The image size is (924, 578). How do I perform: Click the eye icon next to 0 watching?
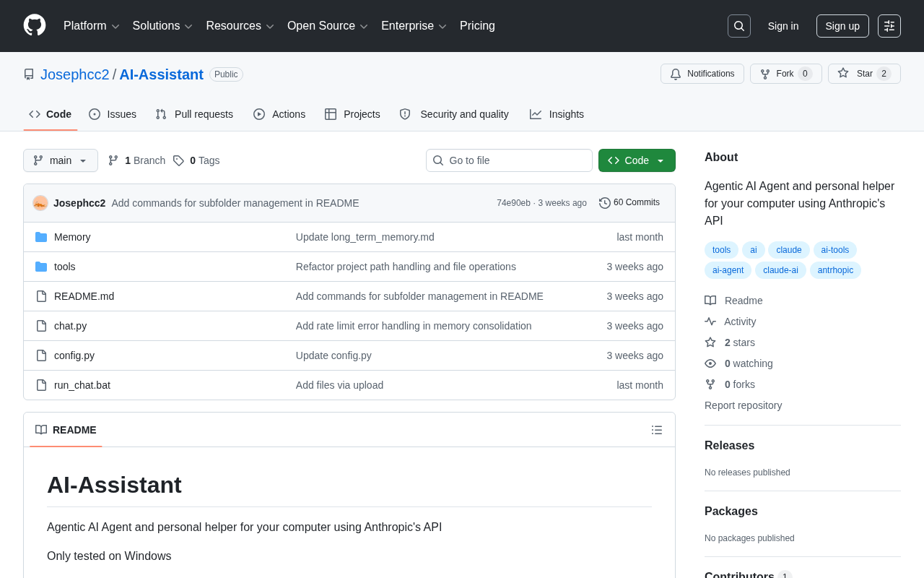pyautogui.click(x=710, y=363)
